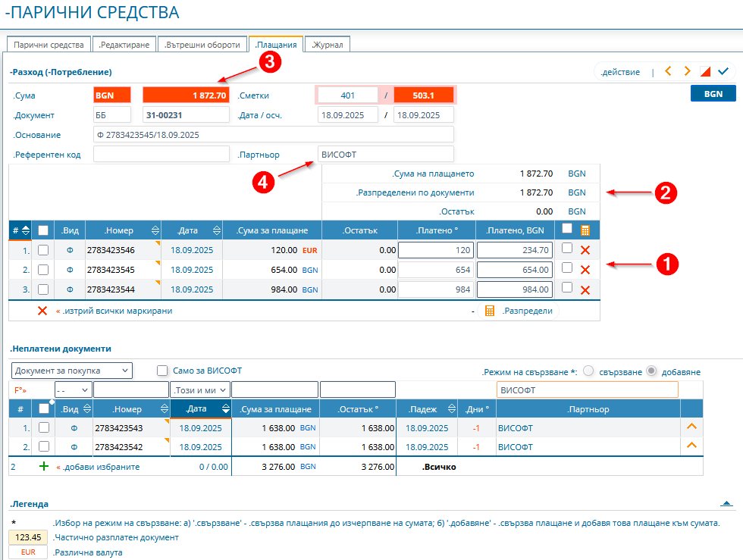Open the 'Този и ми' period filter dropdown

(x=199, y=389)
